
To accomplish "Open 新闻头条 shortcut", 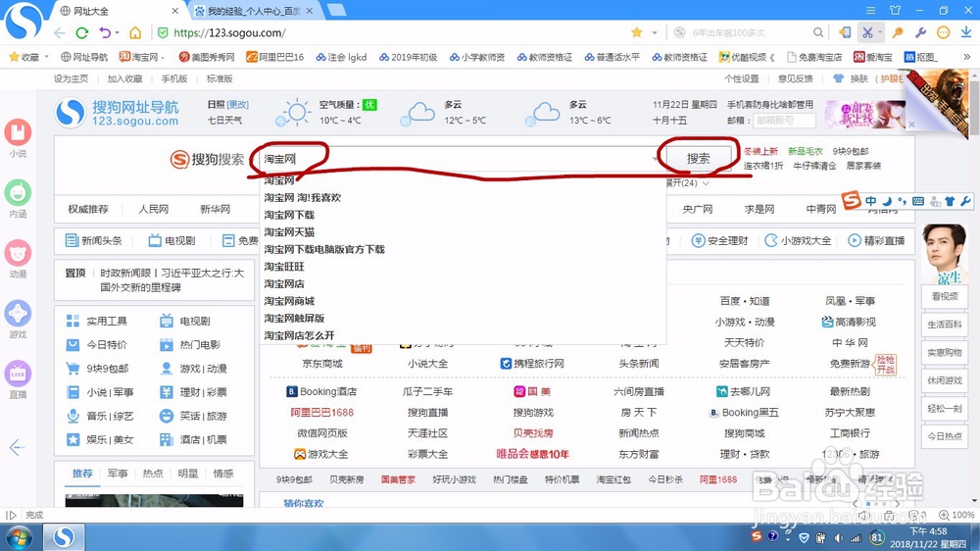I will [x=94, y=241].
